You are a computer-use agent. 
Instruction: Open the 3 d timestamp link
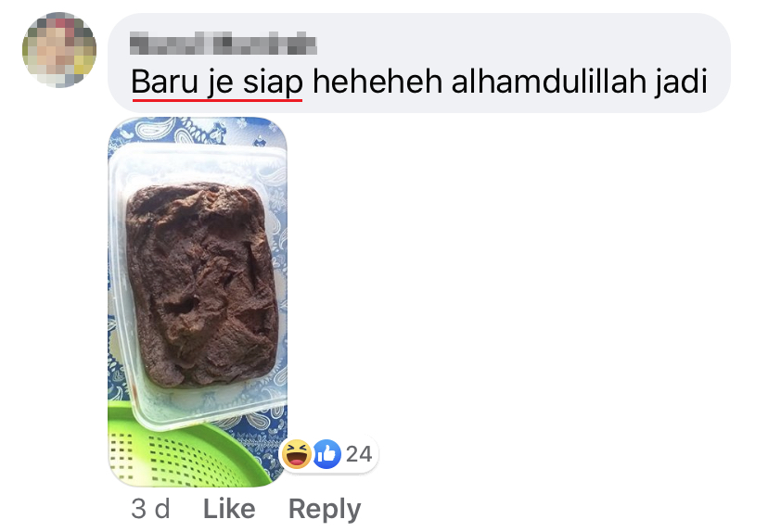click(x=150, y=509)
